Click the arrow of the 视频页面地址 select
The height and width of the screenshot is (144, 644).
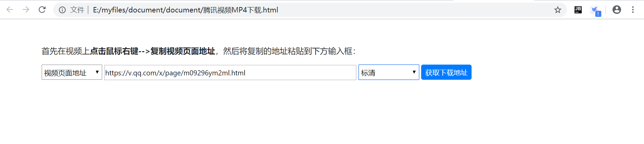coord(97,72)
